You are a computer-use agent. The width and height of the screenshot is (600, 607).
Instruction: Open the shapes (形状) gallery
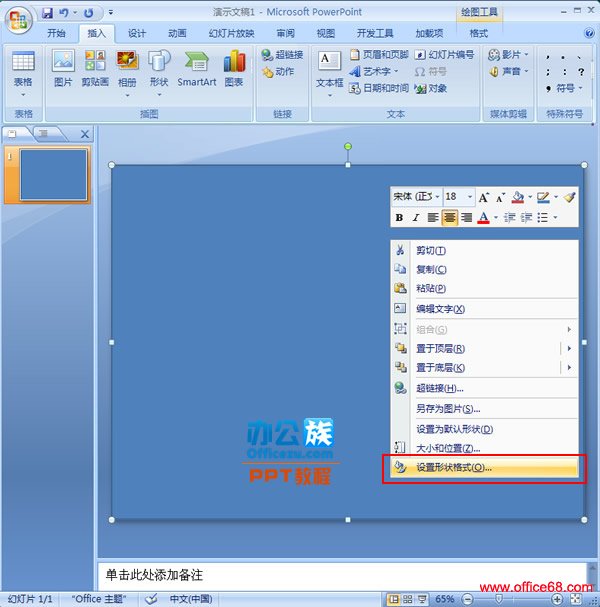pyautogui.click(x=159, y=73)
